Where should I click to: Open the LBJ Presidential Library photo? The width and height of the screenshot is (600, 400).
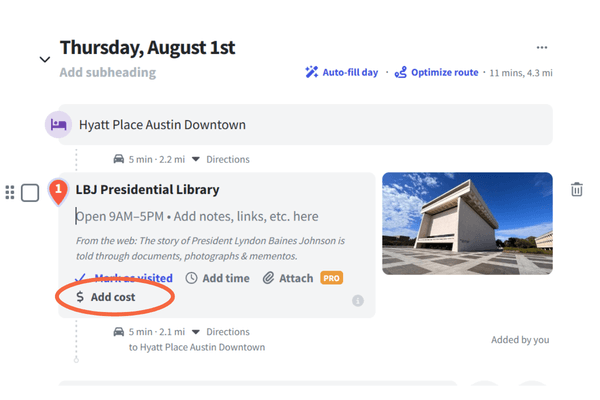467,223
